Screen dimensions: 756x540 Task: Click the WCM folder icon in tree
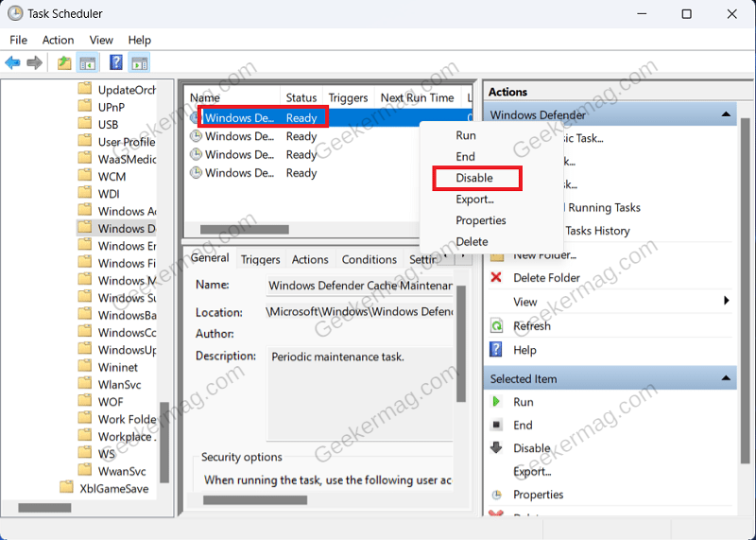pyautogui.click(x=85, y=176)
